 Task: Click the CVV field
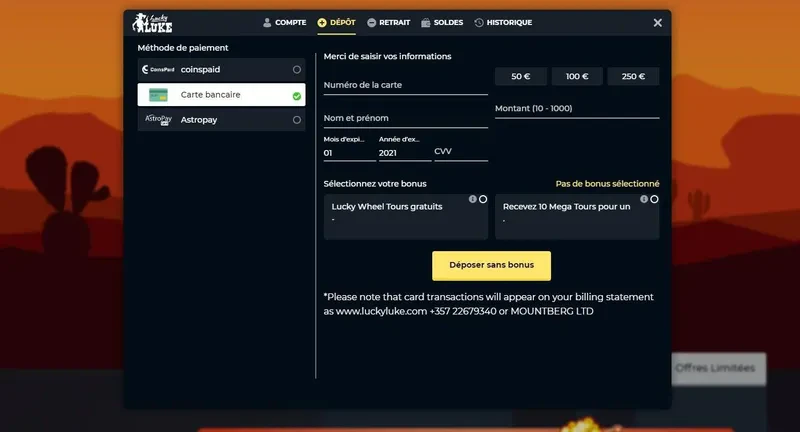(x=461, y=151)
